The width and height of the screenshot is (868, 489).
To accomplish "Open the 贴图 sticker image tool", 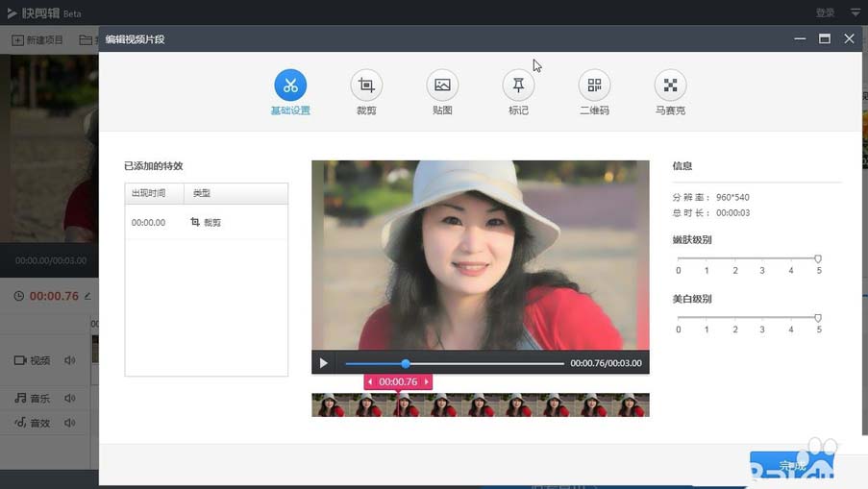I will tap(442, 86).
